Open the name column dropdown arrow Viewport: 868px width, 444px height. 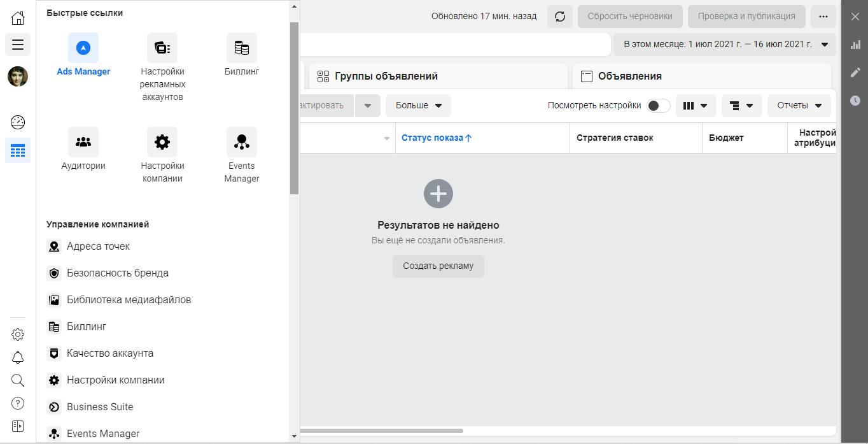pos(387,138)
